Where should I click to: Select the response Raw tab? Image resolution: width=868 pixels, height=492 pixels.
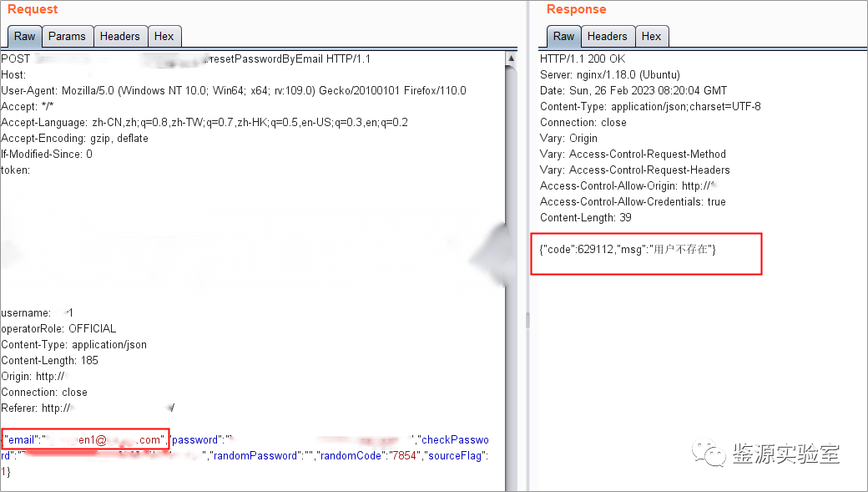[564, 36]
